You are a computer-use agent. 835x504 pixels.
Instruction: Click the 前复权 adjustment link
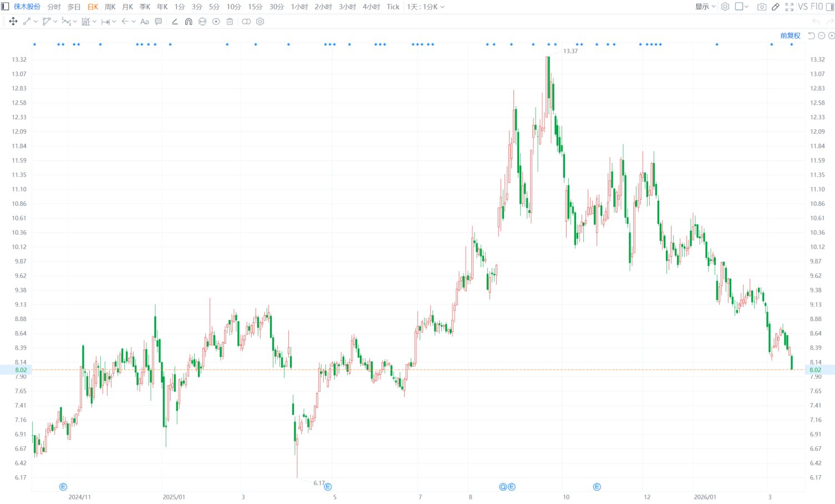(x=790, y=35)
